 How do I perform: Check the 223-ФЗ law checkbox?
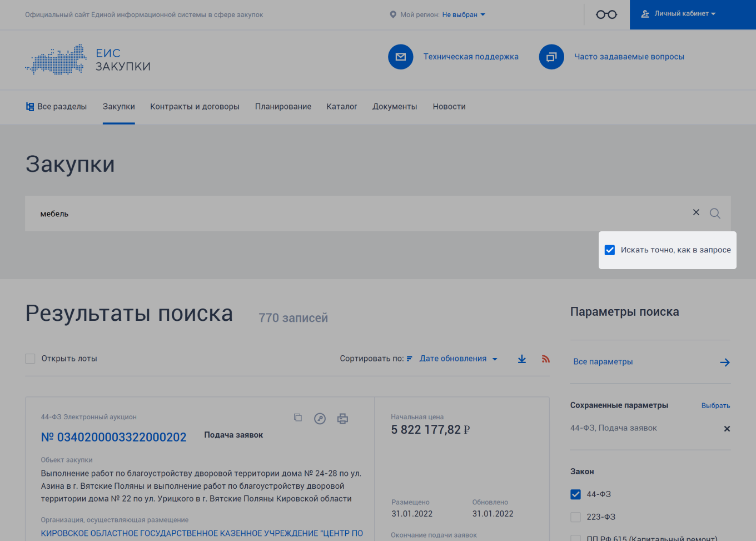click(575, 517)
